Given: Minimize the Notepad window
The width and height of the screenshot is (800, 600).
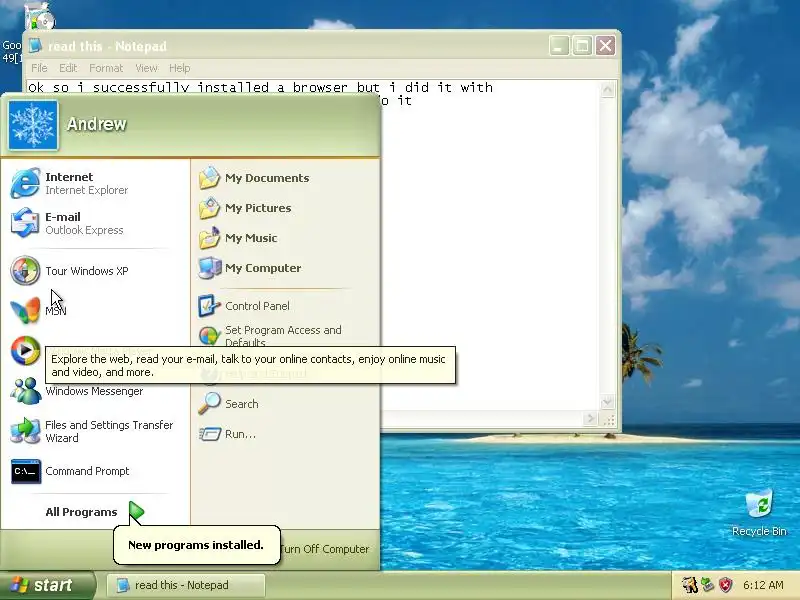Looking at the screenshot, I should (x=559, y=46).
